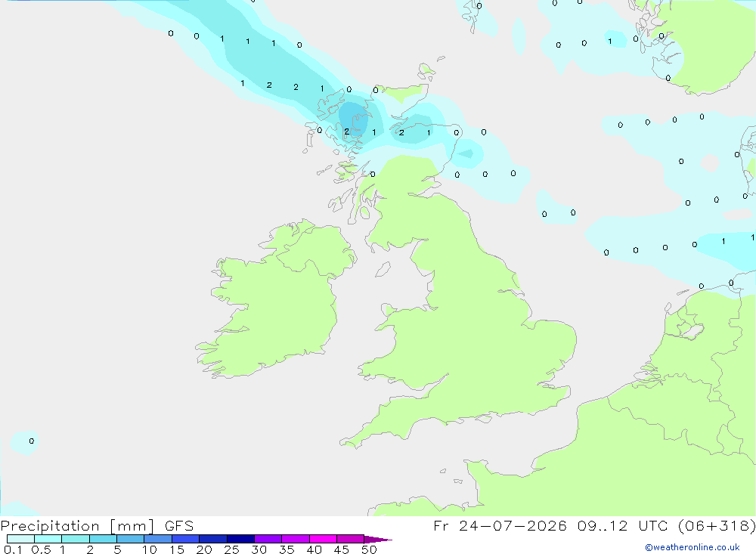
Task: Click the 0.5–1 mm legend color box
Action: point(48,539)
